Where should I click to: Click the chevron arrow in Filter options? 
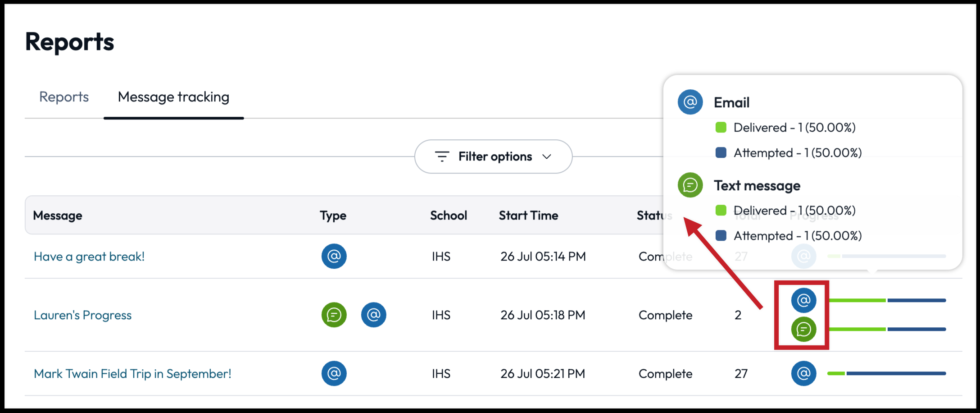tap(547, 156)
